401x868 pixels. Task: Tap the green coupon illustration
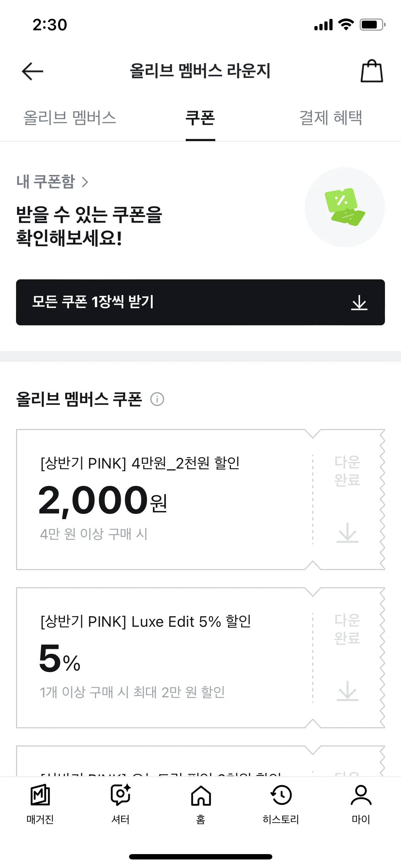(x=345, y=207)
